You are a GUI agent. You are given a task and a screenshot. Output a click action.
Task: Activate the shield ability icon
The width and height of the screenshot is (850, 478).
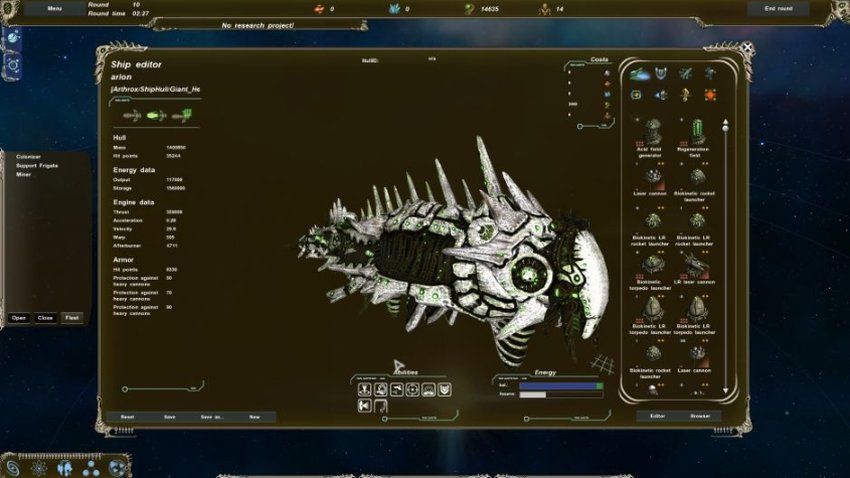(445, 389)
